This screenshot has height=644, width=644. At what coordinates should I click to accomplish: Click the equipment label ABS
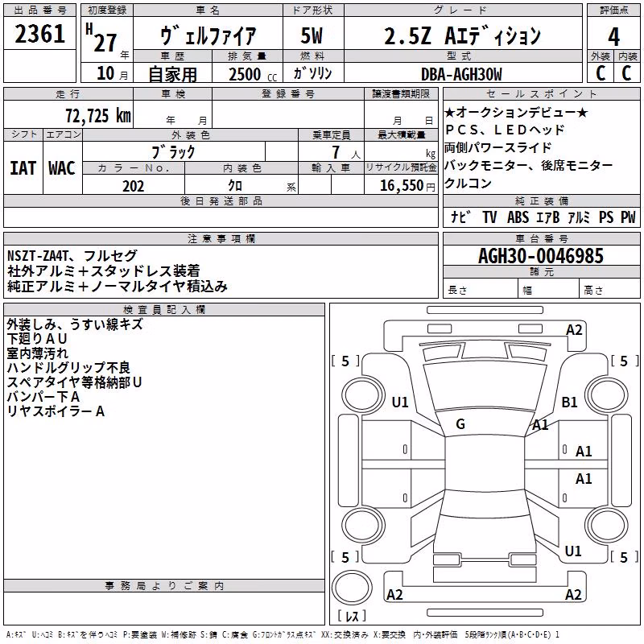tap(518, 217)
